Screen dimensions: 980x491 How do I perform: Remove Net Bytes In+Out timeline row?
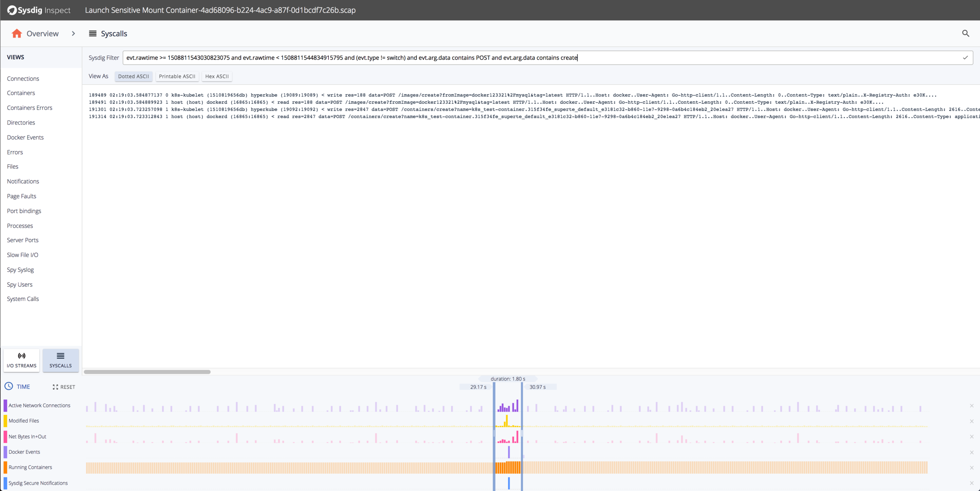[x=972, y=437]
